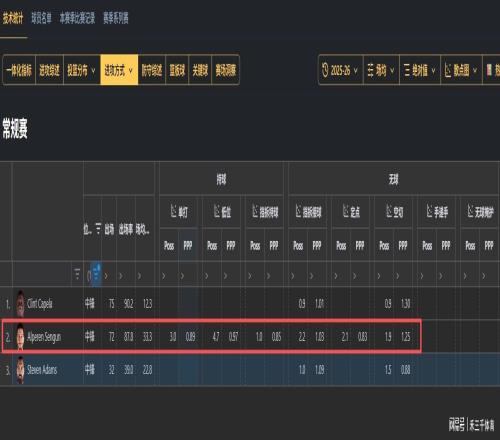Click the blue highlighted filter icon in filter row
This screenshot has height=440, width=500.
click(x=97, y=275)
